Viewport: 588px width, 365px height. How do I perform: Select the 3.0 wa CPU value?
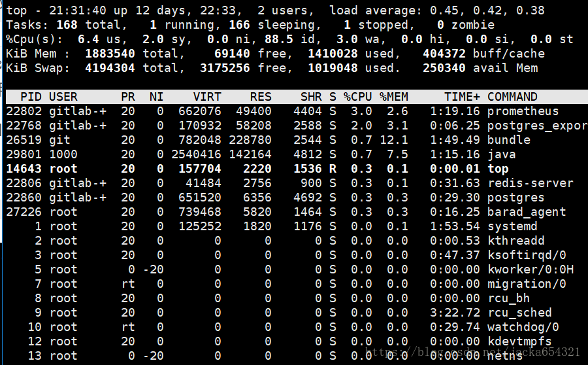tap(347, 39)
